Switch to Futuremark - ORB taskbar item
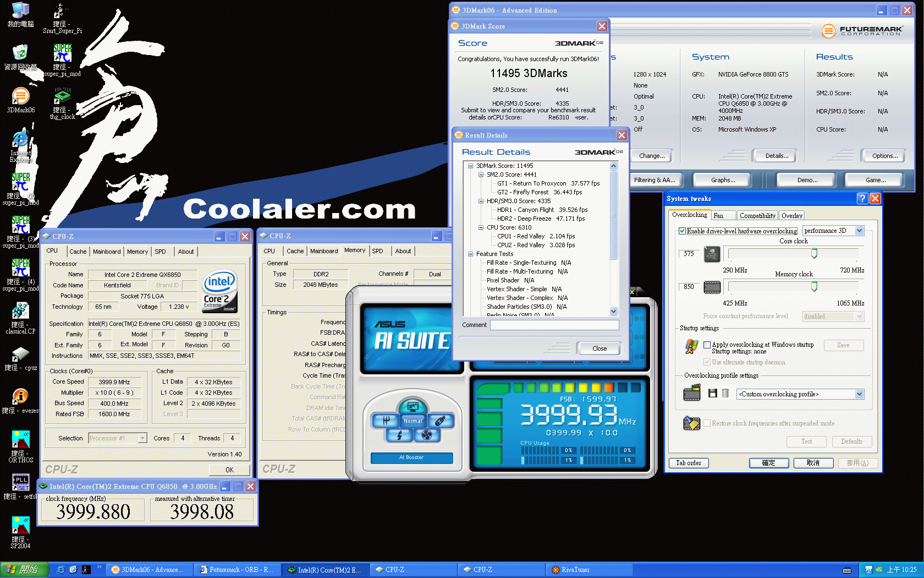 (x=237, y=570)
